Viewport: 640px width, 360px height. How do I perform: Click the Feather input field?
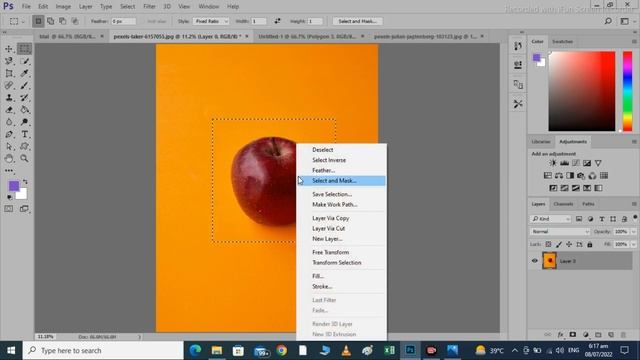tap(123, 21)
